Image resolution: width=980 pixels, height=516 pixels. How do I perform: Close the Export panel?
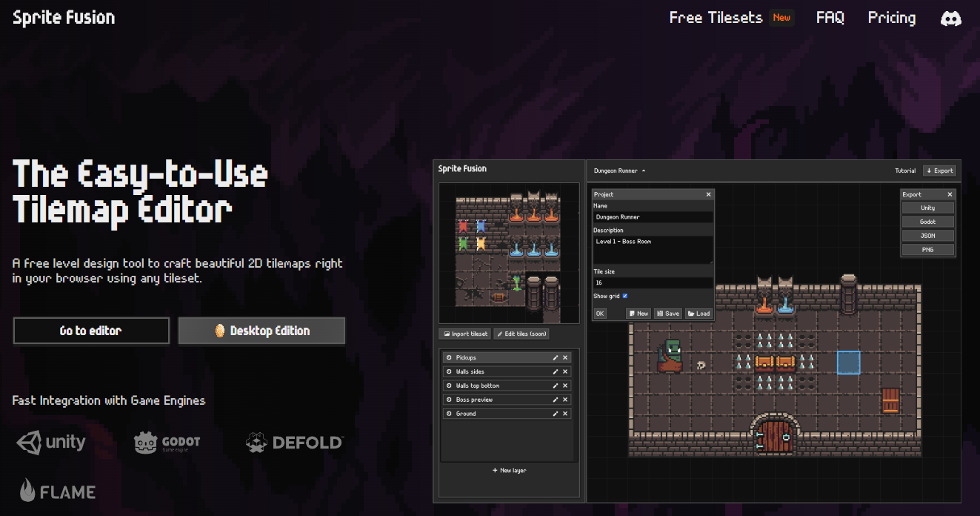(950, 194)
